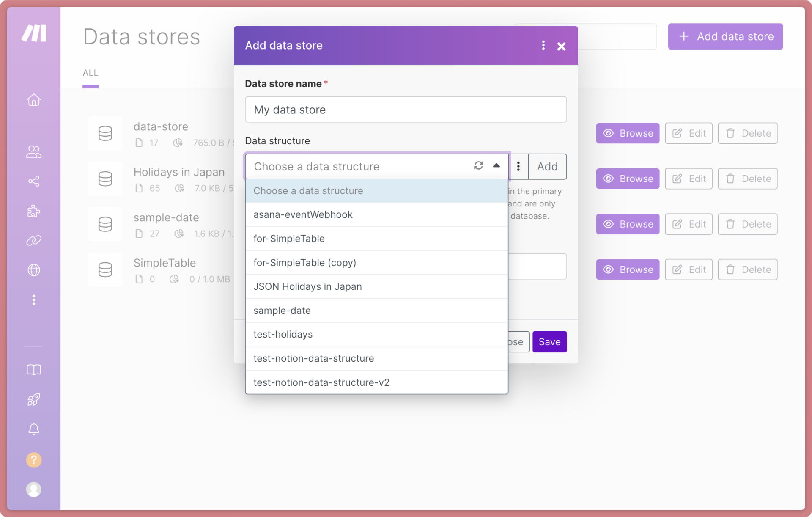Select JSON Holidays in Japan from the dropdown
Screen dimensions: 812x517
click(307, 286)
